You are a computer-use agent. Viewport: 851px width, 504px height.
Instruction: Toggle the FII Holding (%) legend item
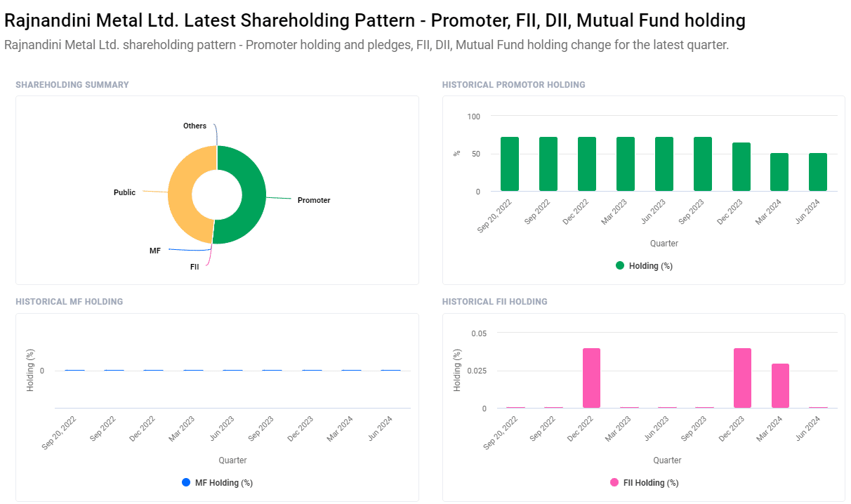644,483
